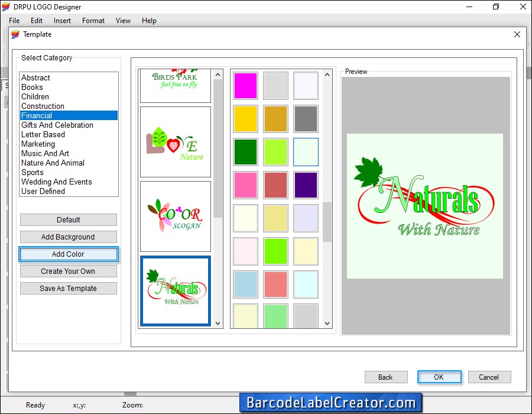Pick the light blue color swatch
532x414 pixels.
(x=245, y=284)
